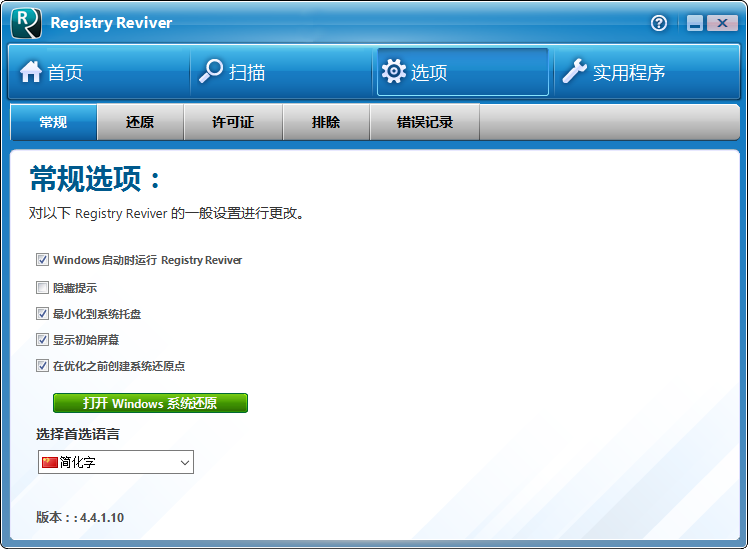The width and height of the screenshot is (749, 550).
Task: Click the magnifier icon for 扫描
Action: click(211, 71)
